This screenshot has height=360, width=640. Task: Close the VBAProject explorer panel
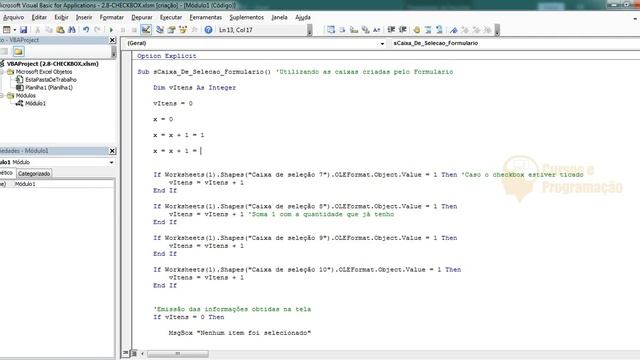point(113,40)
